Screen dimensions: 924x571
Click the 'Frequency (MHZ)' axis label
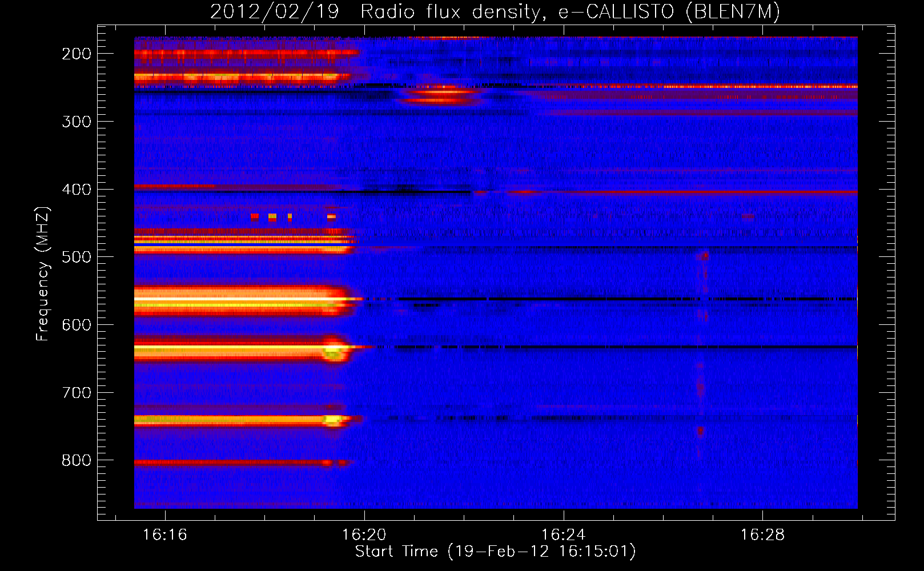coord(43,274)
